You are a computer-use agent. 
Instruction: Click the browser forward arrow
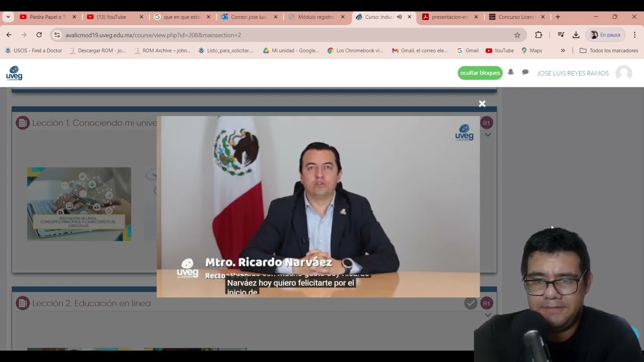pos(24,35)
